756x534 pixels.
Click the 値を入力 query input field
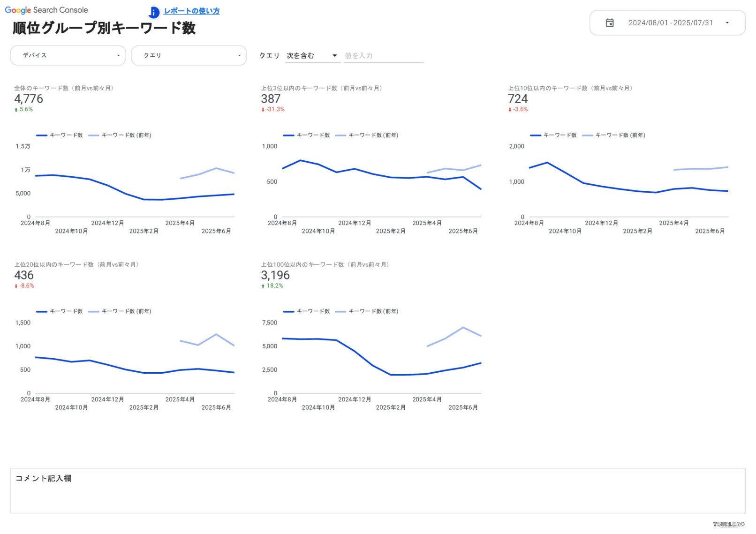[383, 56]
